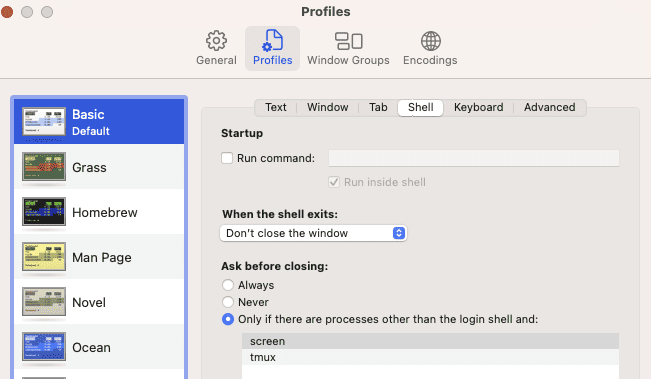Select Only if there are processes radio button
The height and width of the screenshot is (379, 651).
[x=228, y=319]
